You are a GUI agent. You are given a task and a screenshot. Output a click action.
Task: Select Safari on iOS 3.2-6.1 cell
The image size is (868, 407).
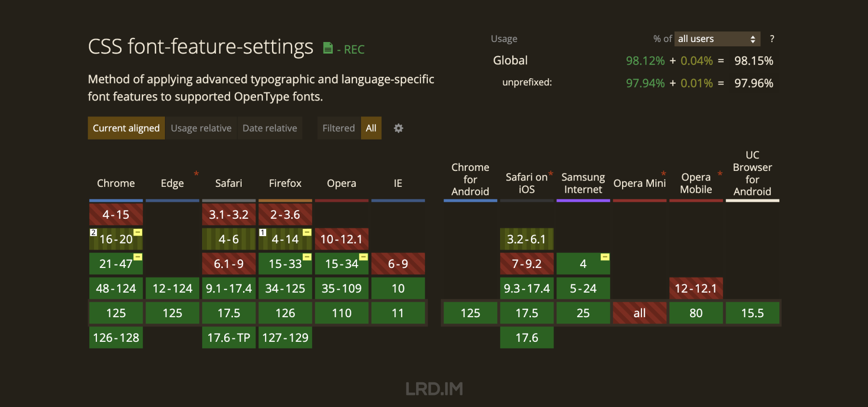point(527,239)
